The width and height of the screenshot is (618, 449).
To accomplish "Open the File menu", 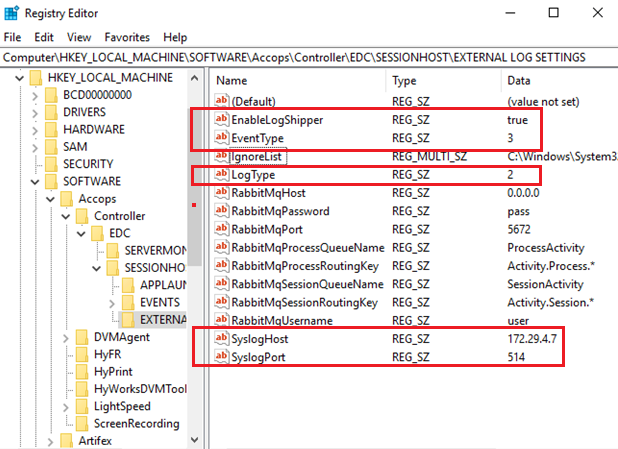I will coord(12,37).
